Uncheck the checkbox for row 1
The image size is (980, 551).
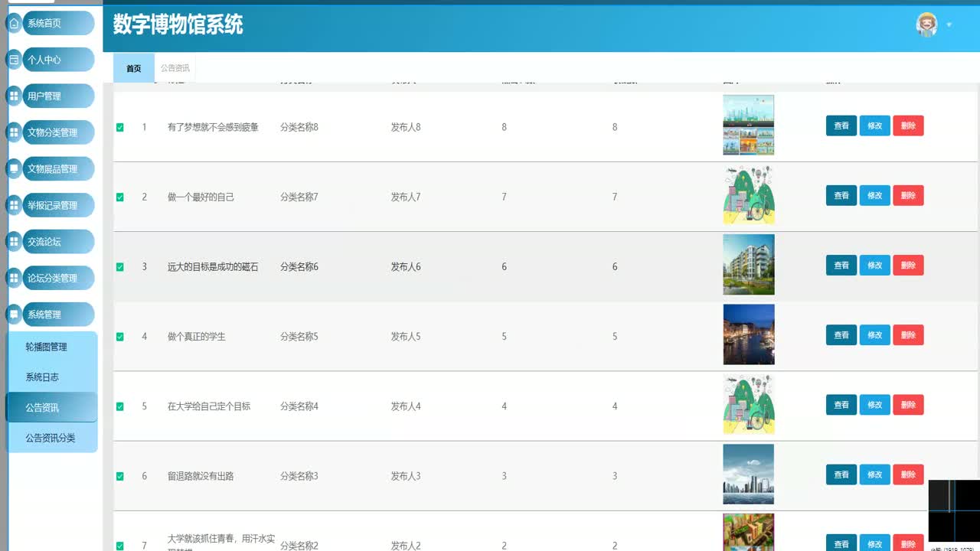pyautogui.click(x=119, y=127)
